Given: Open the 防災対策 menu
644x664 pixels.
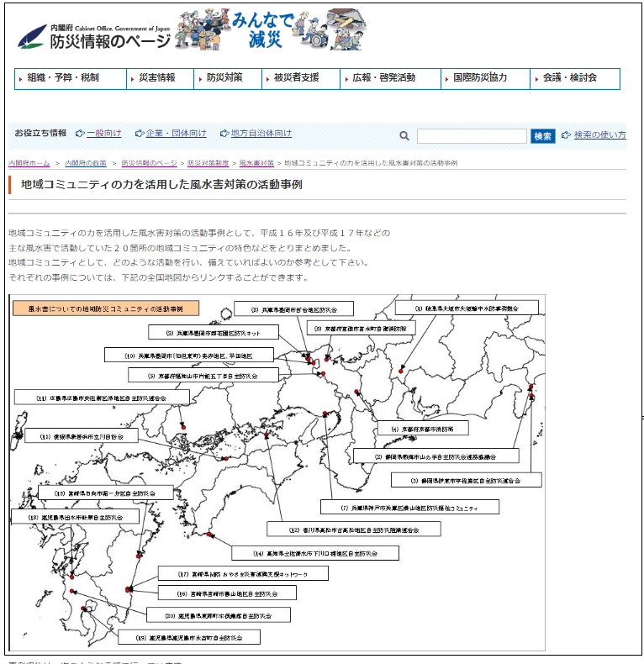Looking at the screenshot, I should click(x=228, y=79).
